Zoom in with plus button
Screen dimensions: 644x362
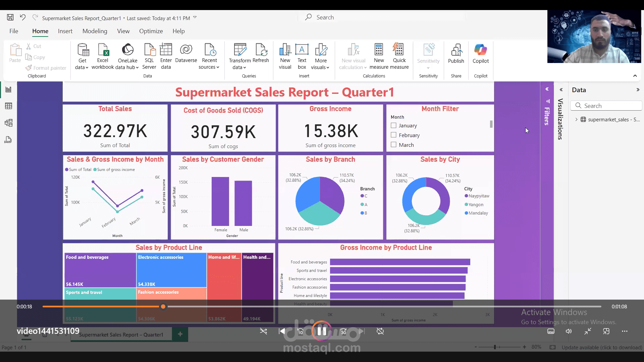(x=524, y=347)
